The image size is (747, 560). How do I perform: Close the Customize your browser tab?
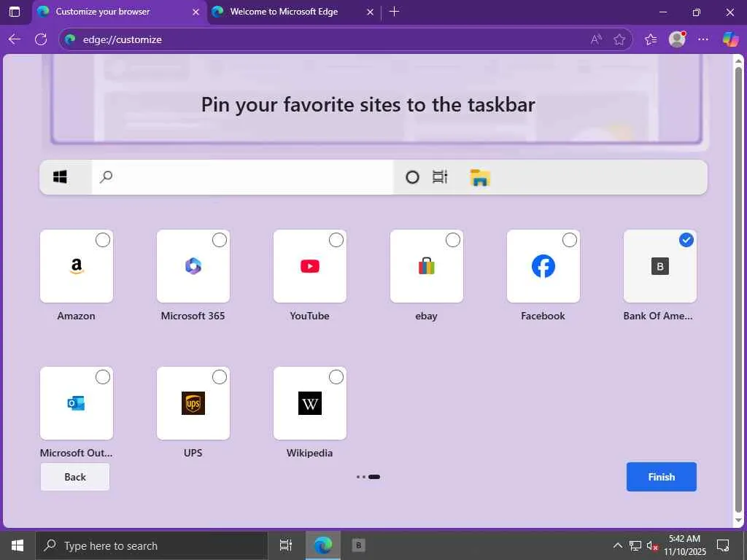[x=196, y=12]
